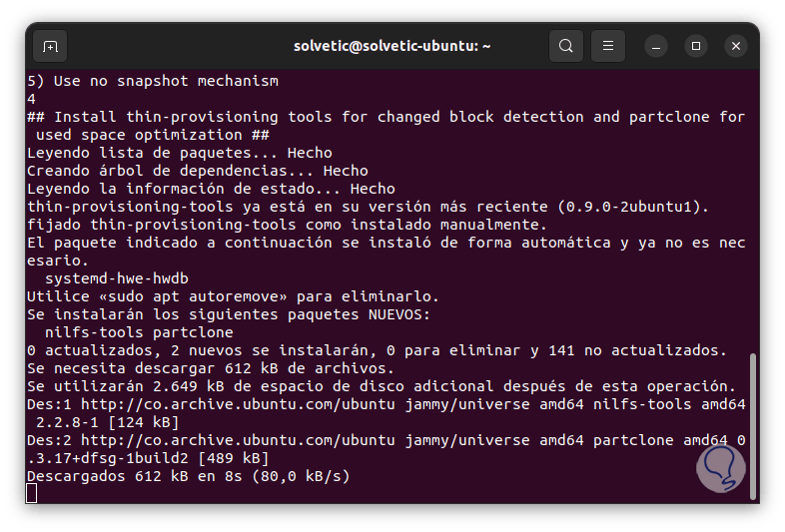785x532 pixels.
Task: Click 'Leyendo la información de estado' line
Action: coord(211,189)
